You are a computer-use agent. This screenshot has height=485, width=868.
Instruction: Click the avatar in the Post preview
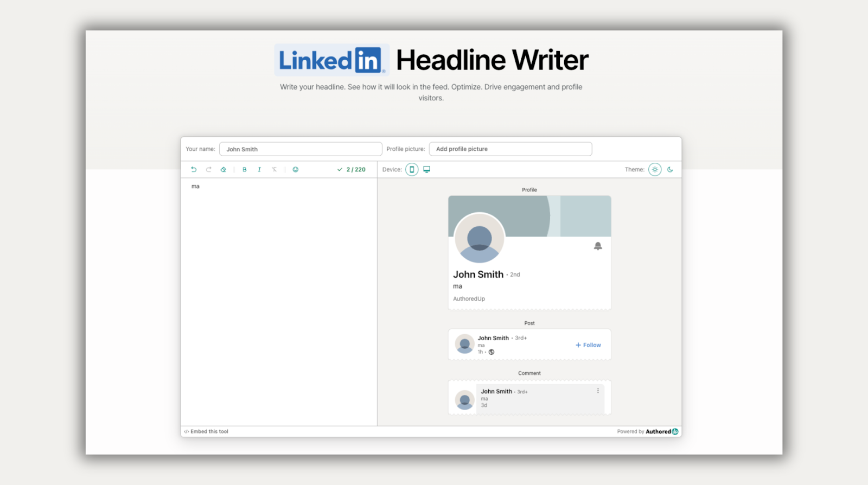click(x=464, y=344)
